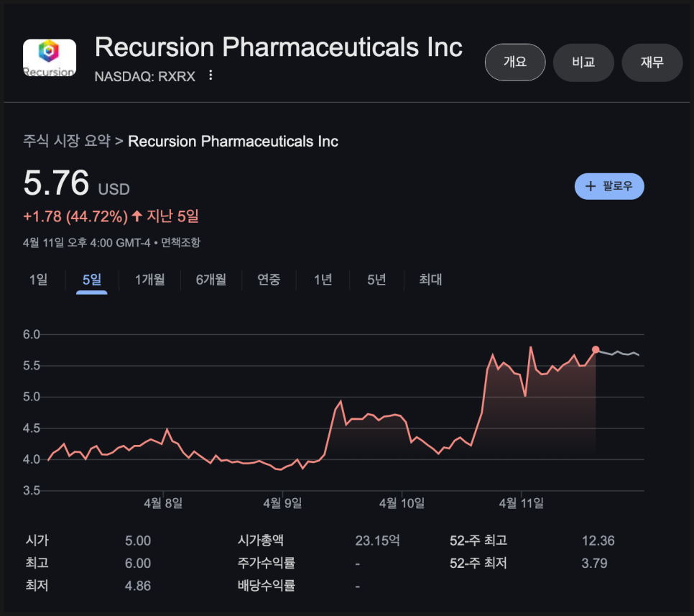
Task: Select the 1년 chart range
Action: pyautogui.click(x=323, y=280)
